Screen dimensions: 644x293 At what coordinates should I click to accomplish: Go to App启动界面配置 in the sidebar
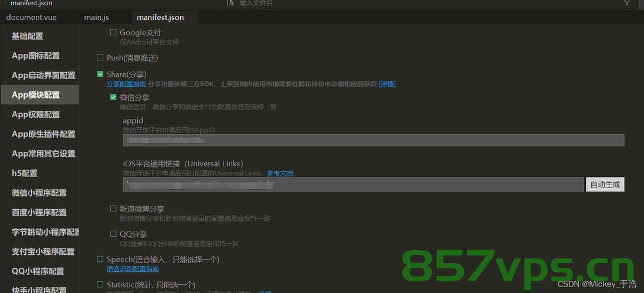43,76
